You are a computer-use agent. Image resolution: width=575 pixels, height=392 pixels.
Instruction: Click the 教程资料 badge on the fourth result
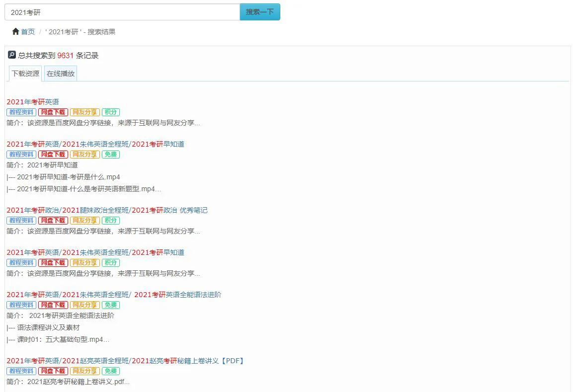pyautogui.click(x=21, y=262)
